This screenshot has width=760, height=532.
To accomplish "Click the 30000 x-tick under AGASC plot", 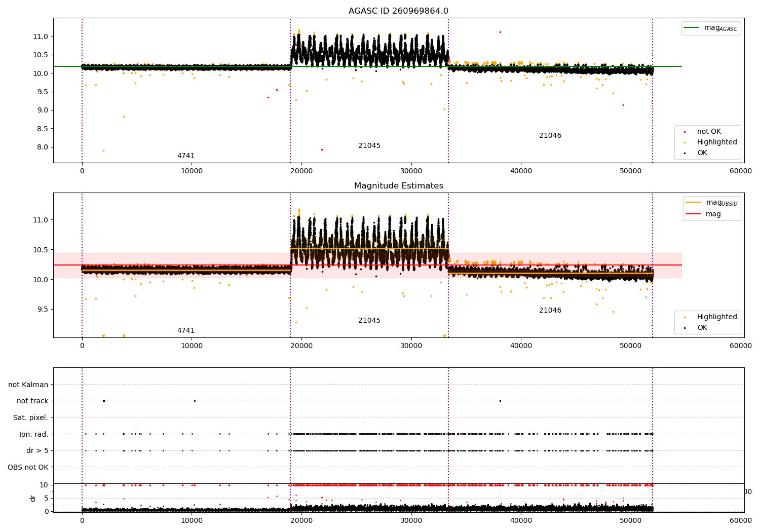I will click(x=411, y=171).
